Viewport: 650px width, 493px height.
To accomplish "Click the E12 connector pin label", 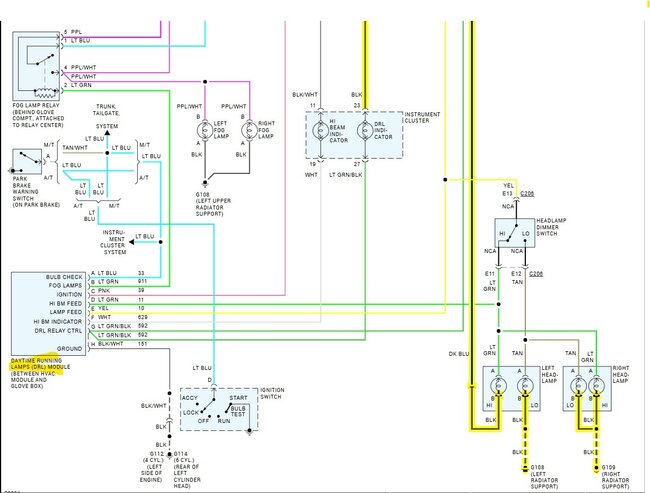I will [x=516, y=274].
